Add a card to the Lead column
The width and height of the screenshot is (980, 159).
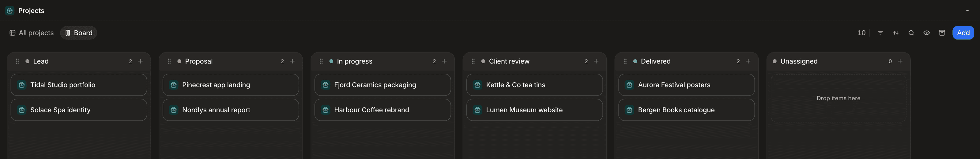click(x=140, y=61)
